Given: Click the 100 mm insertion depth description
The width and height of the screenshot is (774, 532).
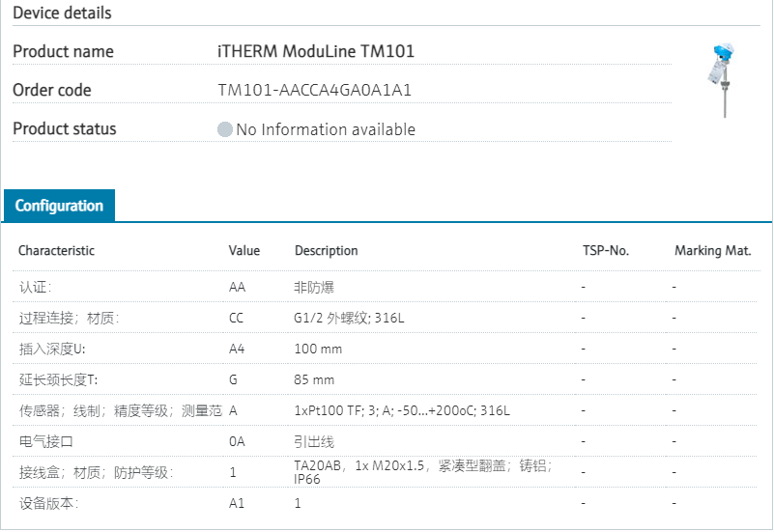Looking at the screenshot, I should pyautogui.click(x=318, y=349).
